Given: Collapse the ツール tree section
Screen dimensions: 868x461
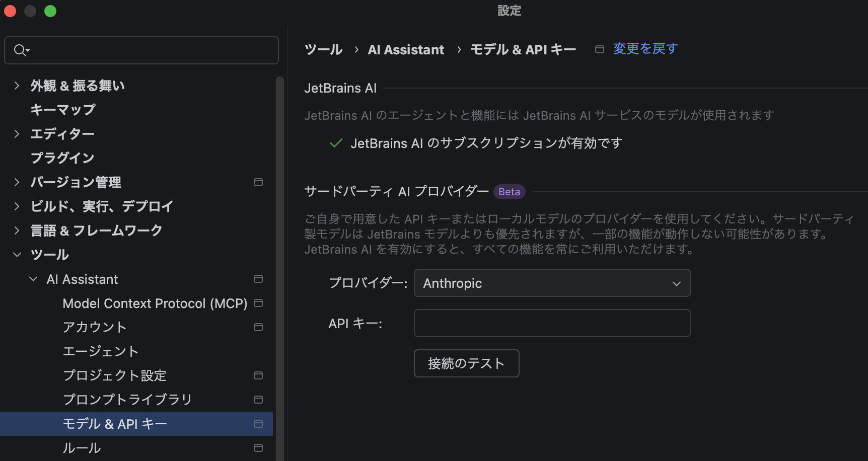Looking at the screenshot, I should [x=17, y=255].
